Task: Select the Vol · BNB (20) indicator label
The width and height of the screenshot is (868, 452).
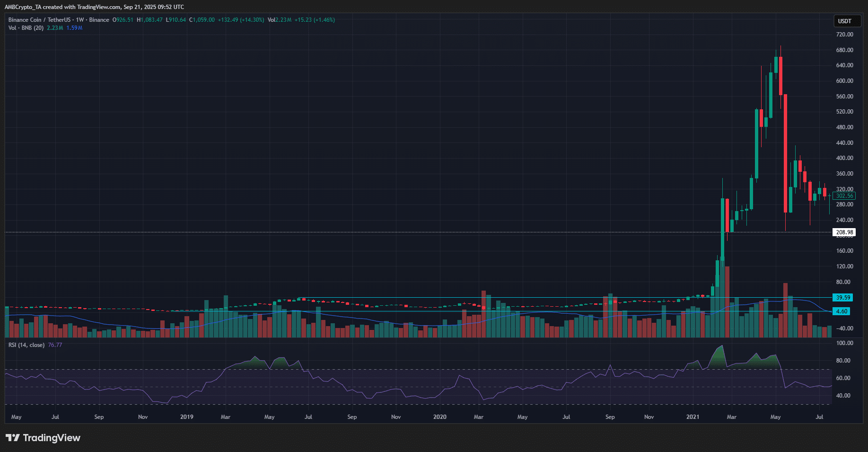Action: (x=26, y=28)
